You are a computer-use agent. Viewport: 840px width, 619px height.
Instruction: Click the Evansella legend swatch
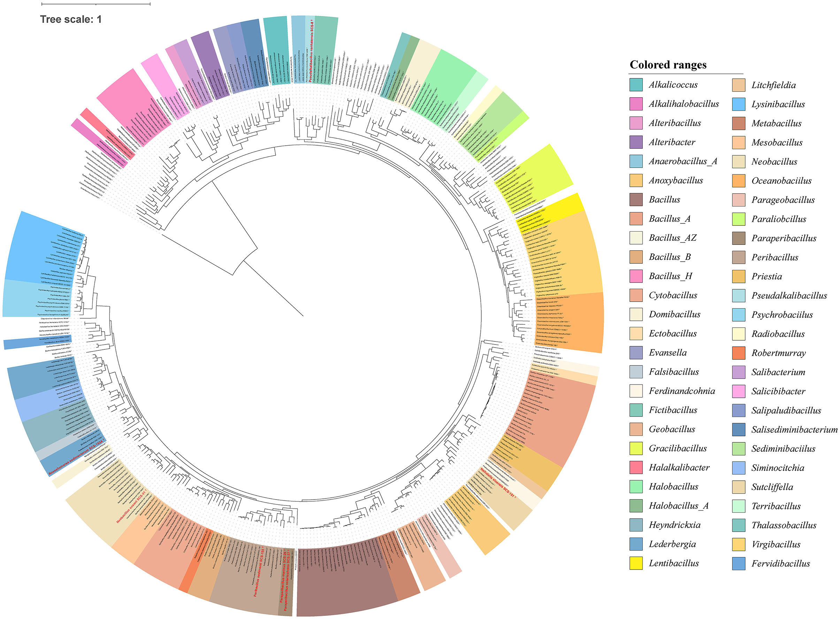[636, 353]
